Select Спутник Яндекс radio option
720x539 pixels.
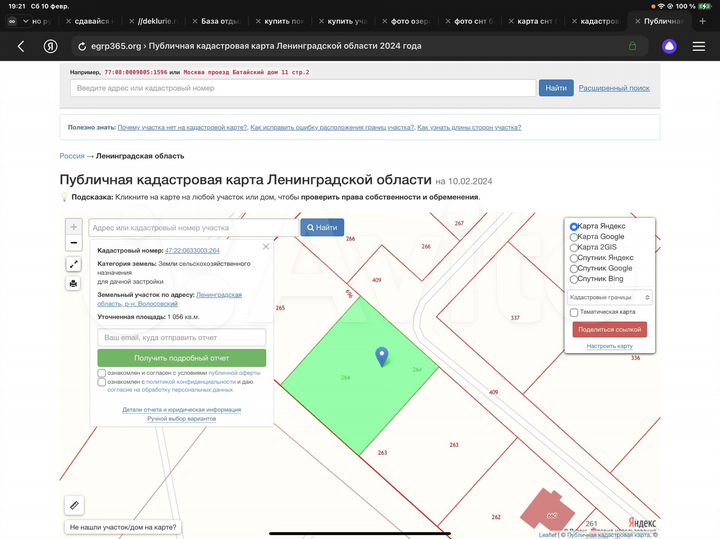tap(574, 258)
